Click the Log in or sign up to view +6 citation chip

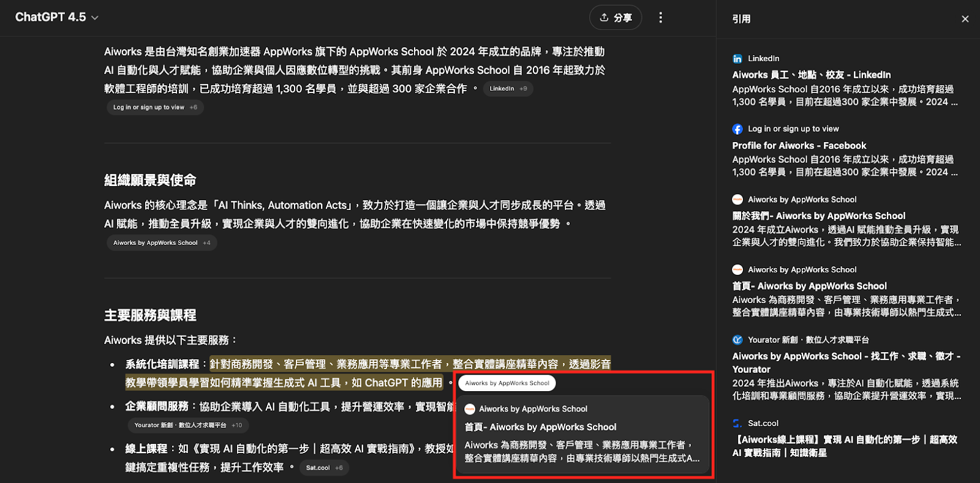click(155, 107)
